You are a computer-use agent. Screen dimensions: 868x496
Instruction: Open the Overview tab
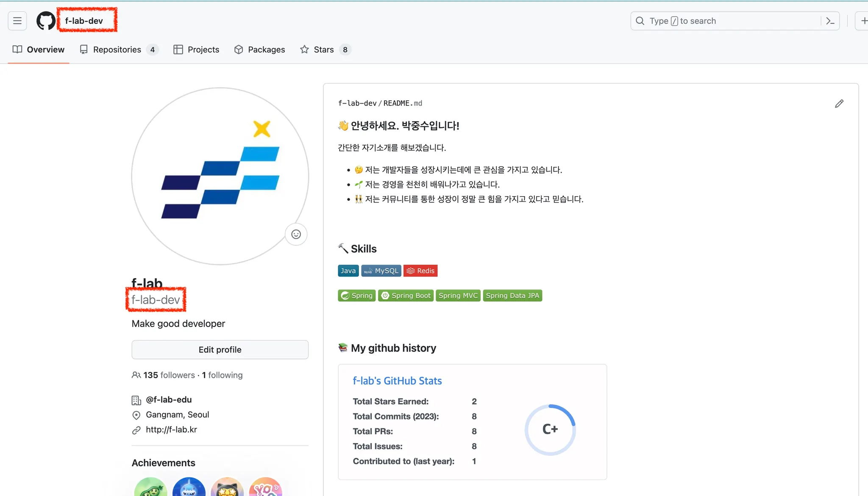click(x=39, y=50)
